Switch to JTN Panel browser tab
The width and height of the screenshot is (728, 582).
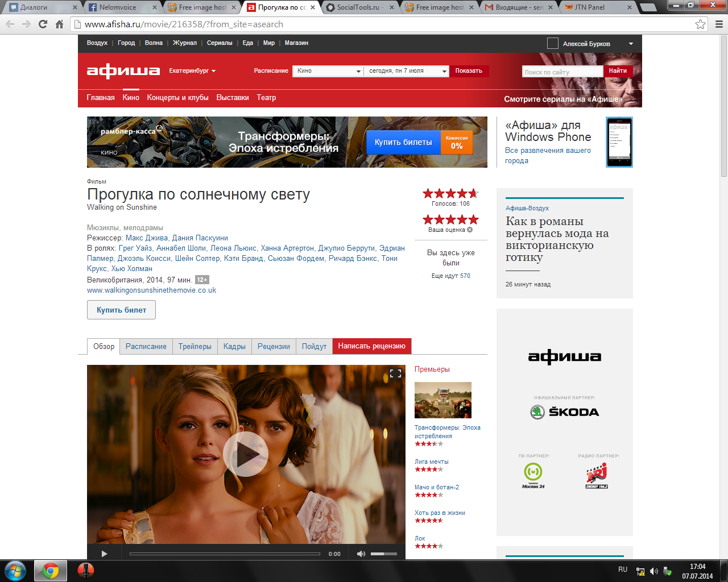[x=597, y=7]
